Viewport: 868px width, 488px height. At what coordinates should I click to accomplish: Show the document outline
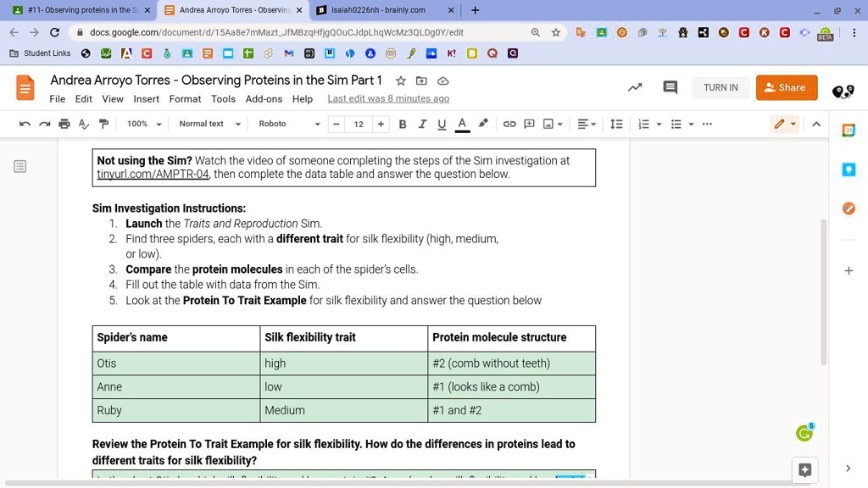tap(20, 166)
